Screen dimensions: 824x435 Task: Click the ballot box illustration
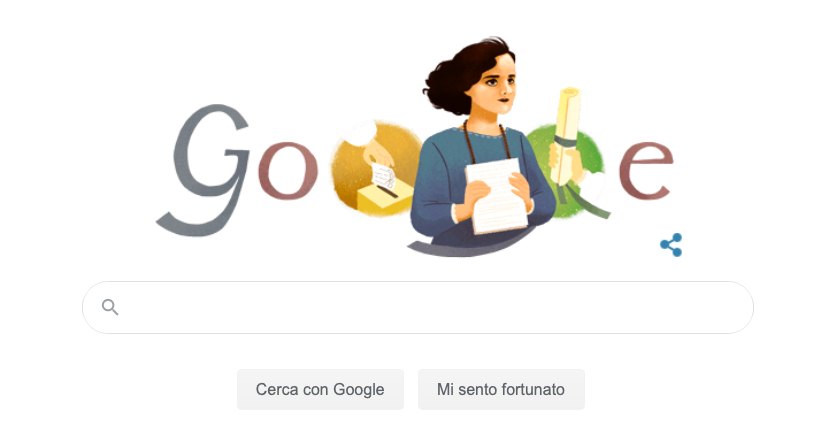coord(385,199)
